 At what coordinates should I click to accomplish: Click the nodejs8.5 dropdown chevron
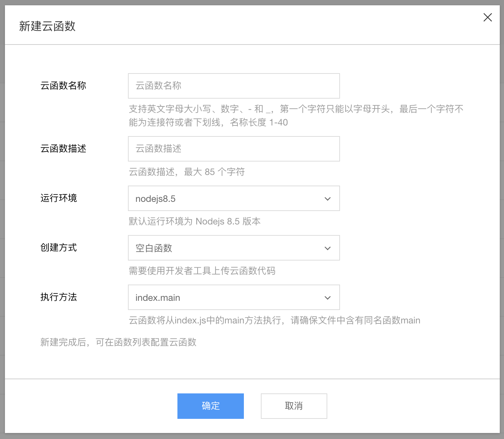pos(327,198)
